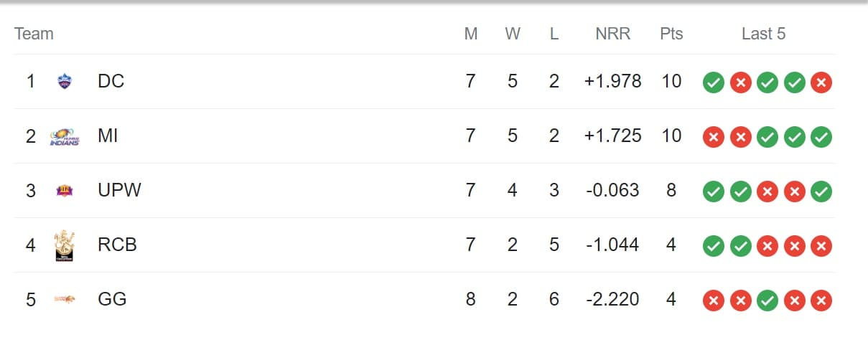Image resolution: width=868 pixels, height=345 pixels.
Task: Open the GG team name
Action: coord(112,299)
